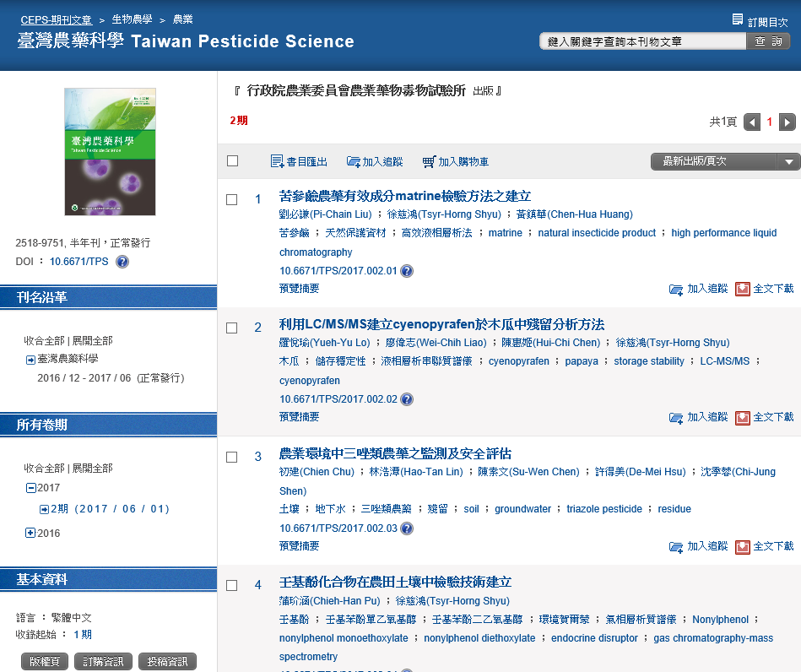
Task: Click the 加入購物車 text label
Action: [x=463, y=162]
